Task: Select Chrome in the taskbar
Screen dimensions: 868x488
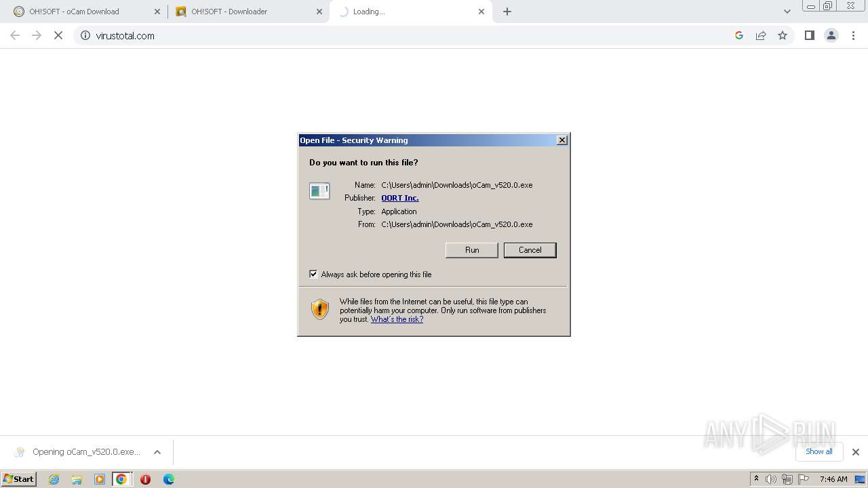Action: pyautogui.click(x=121, y=479)
